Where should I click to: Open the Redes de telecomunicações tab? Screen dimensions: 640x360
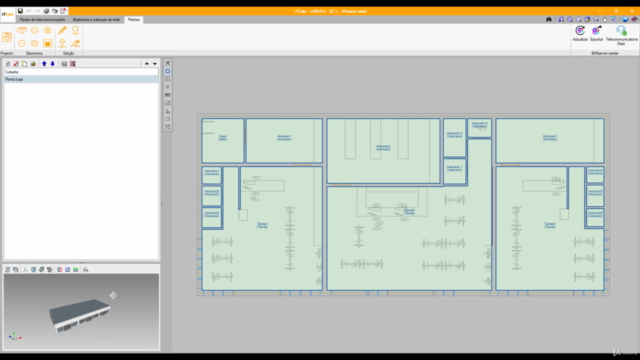(42, 20)
